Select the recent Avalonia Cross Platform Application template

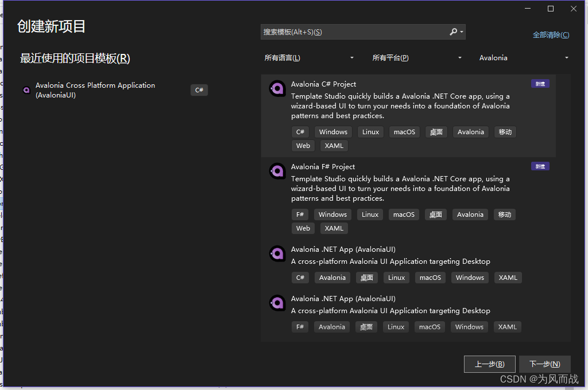[95, 90]
